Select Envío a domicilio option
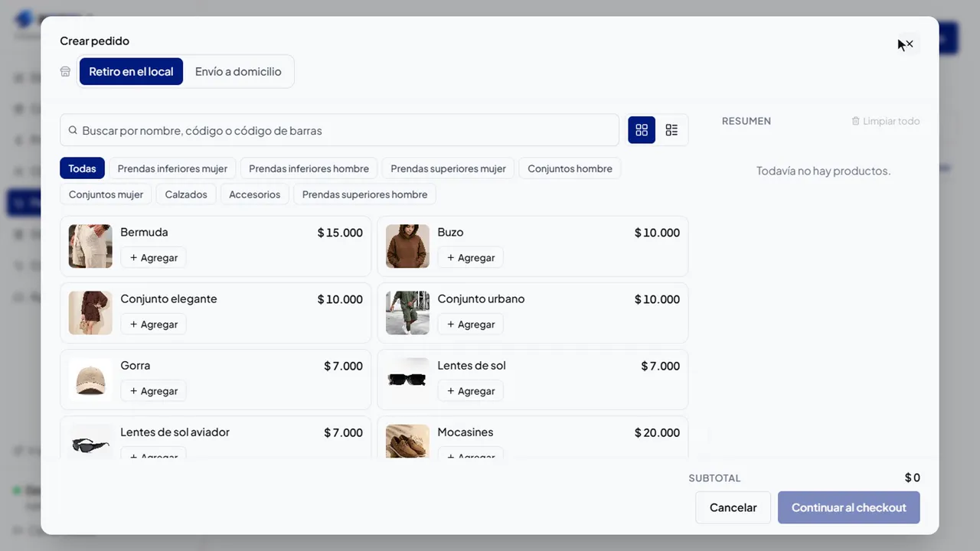This screenshot has height=551, width=980. pos(238,72)
